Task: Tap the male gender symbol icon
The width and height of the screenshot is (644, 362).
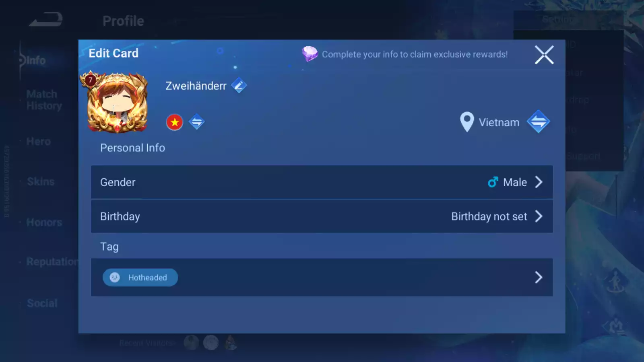Action: 493,182
